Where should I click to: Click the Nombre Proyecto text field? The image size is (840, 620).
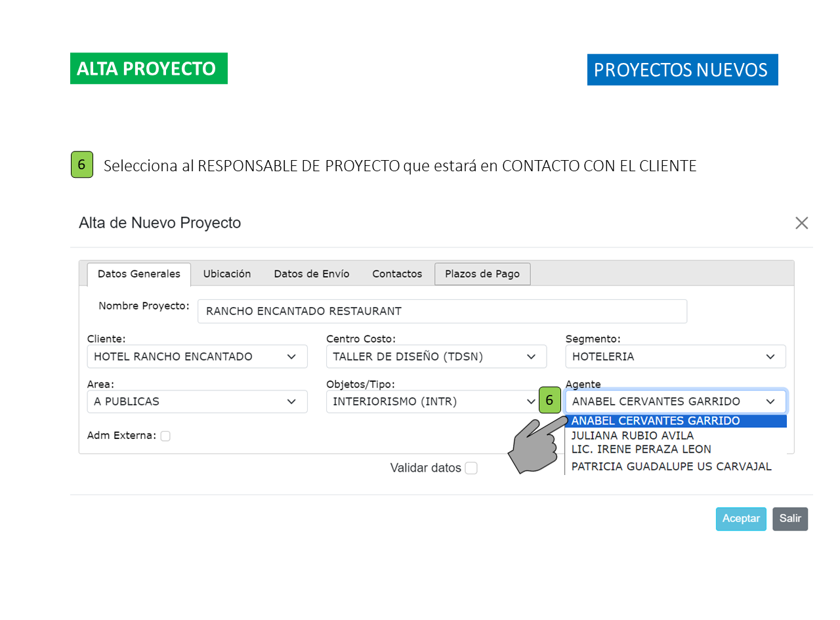(x=442, y=312)
